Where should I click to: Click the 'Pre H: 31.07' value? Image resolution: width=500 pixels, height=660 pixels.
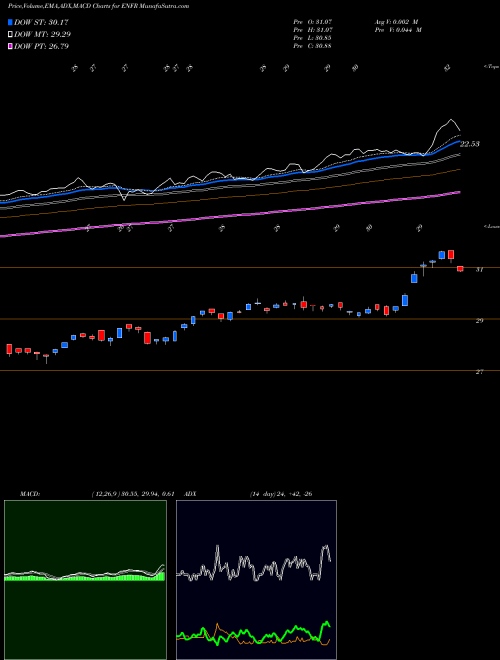pyautogui.click(x=313, y=30)
